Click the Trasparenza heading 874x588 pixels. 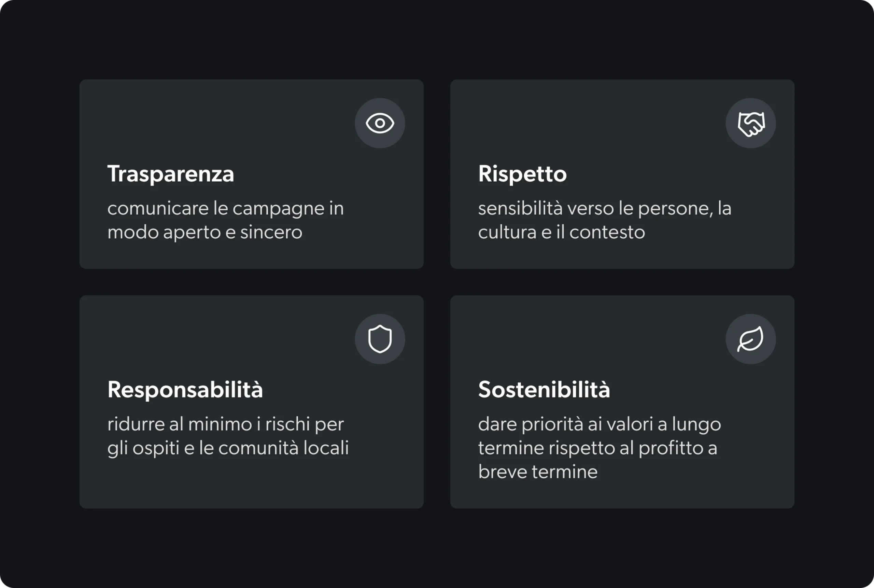click(x=171, y=174)
